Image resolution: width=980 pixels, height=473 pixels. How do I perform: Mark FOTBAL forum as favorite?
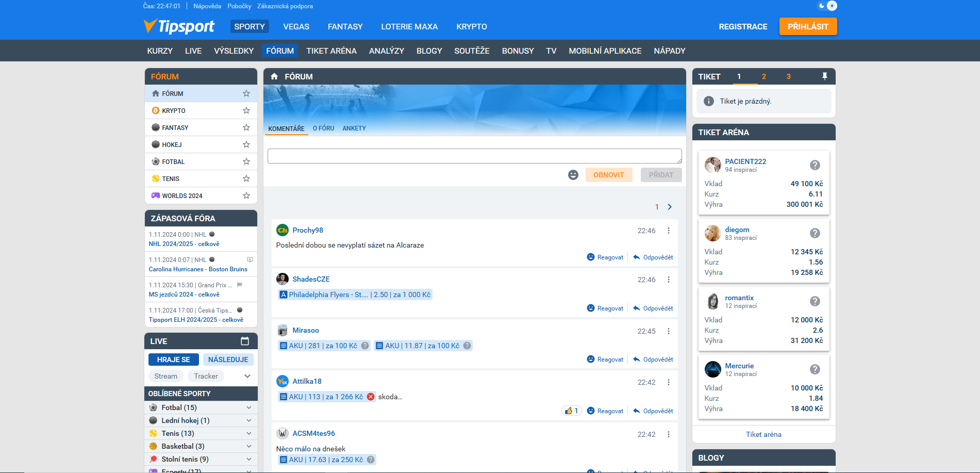246,161
